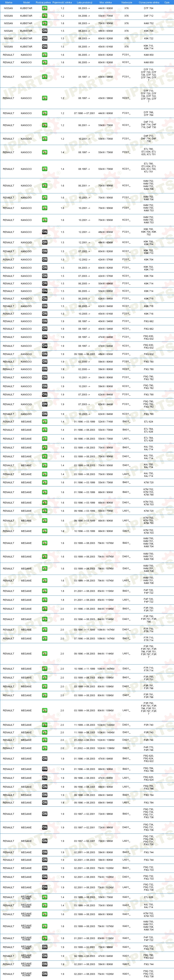This screenshot has width=174, height=980.
Task: Select the F8Q 780, F8Q 622 engine cell
Action: [x=149, y=956]
